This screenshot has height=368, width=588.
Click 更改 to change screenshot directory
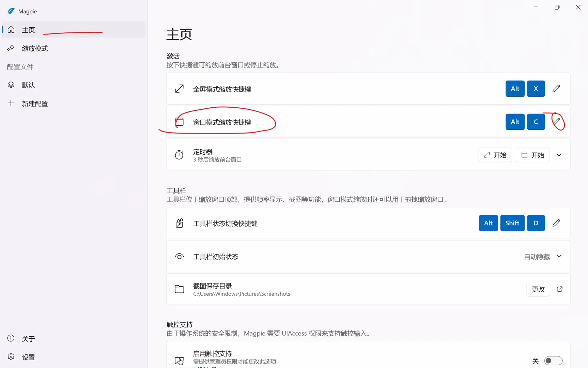(x=538, y=289)
